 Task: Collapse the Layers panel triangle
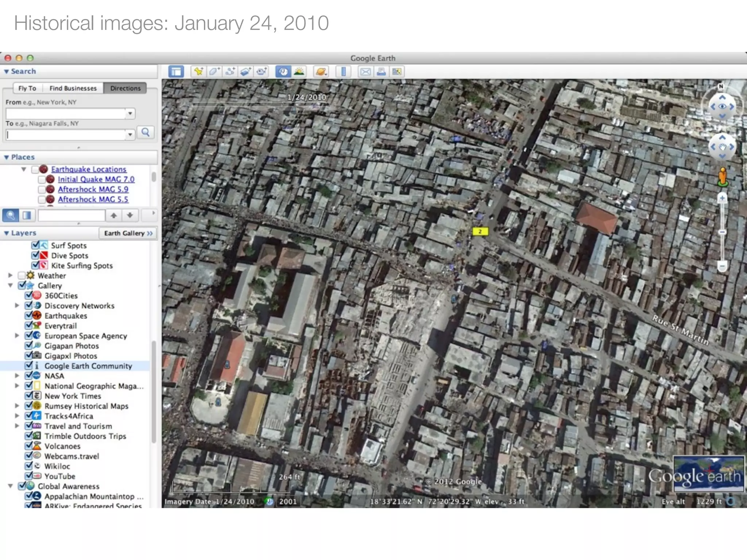pyautogui.click(x=6, y=233)
